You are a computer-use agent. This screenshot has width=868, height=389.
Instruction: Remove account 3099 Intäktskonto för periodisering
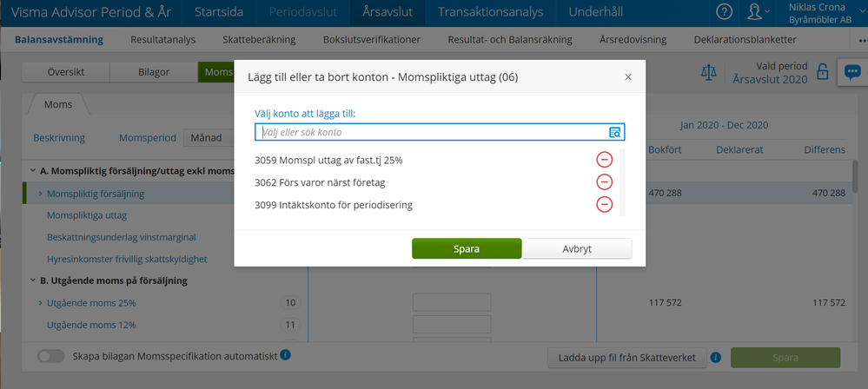coord(604,205)
